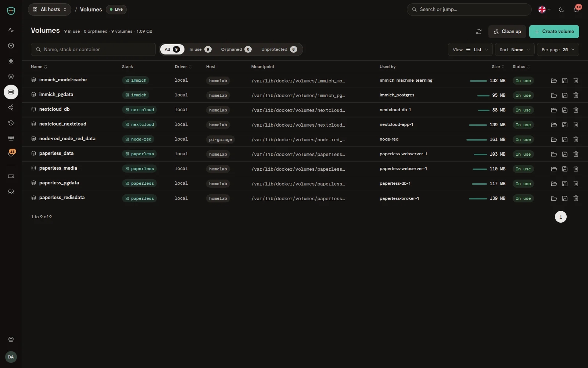Open nextcloud stack tag on nextcloud_db row
This screenshot has width=588, height=368.
point(140,110)
